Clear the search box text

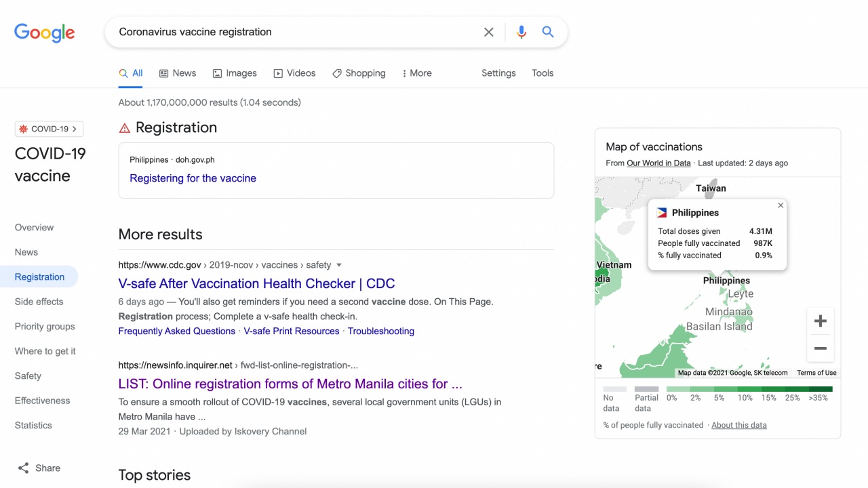488,32
